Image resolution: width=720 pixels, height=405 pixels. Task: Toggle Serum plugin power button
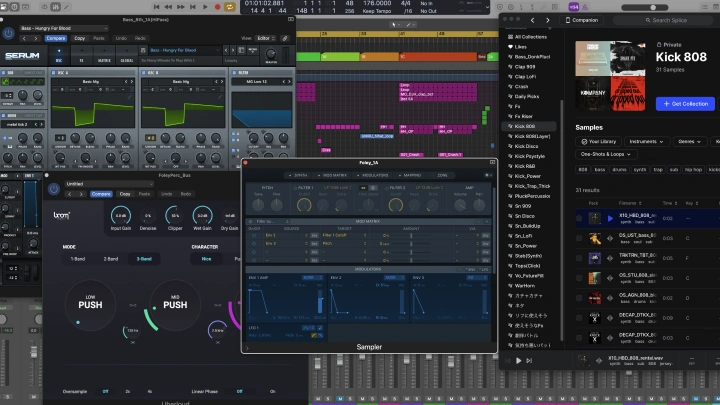pyautogui.click(x=8, y=33)
